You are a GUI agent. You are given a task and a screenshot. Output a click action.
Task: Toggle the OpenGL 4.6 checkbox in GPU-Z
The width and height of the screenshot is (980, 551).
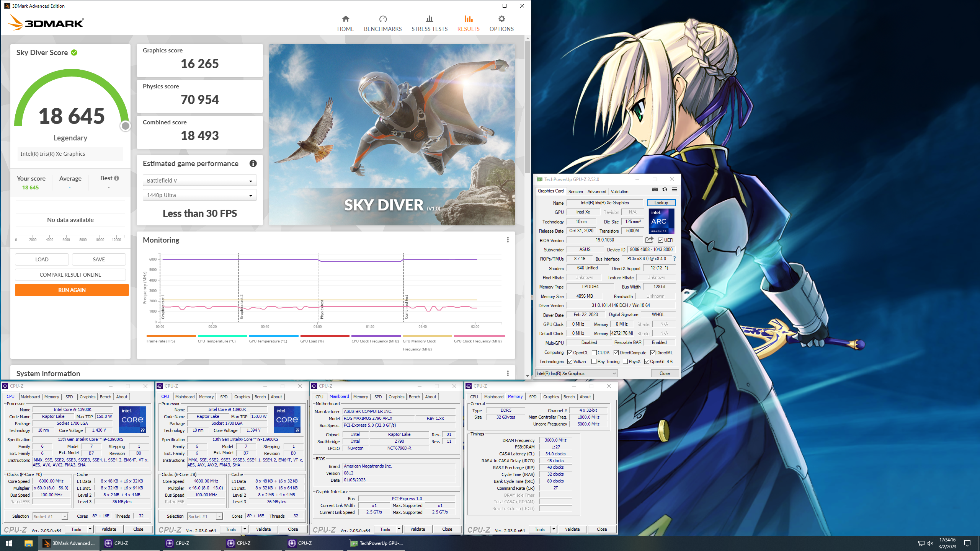pyautogui.click(x=647, y=361)
